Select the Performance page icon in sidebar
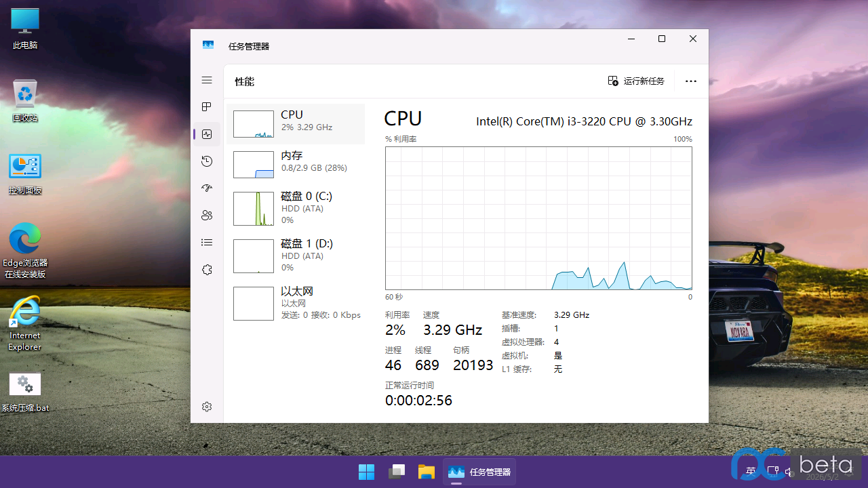This screenshot has width=868, height=488. click(207, 134)
